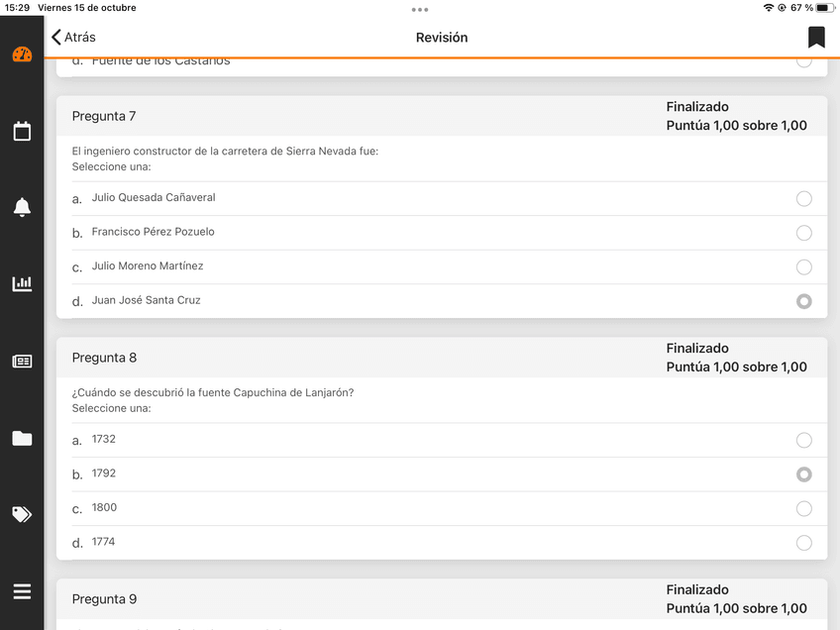Go back with the Atrás button
Viewport: 840px width, 630px height.
74,38
